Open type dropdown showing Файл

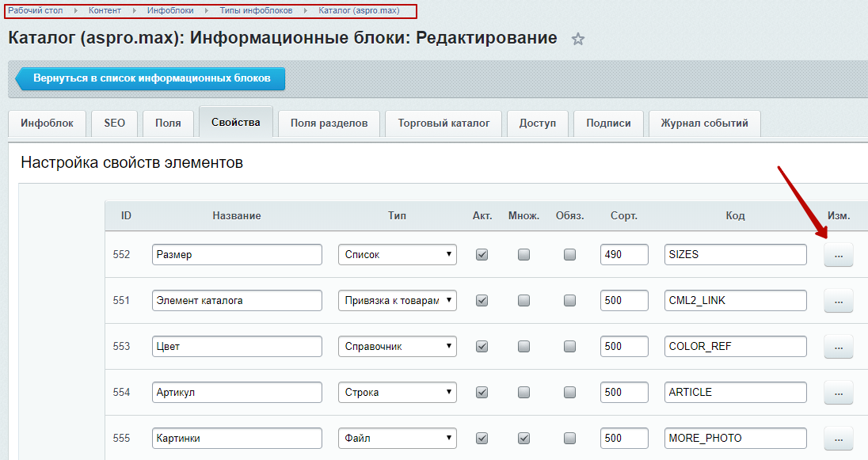pyautogui.click(x=398, y=439)
